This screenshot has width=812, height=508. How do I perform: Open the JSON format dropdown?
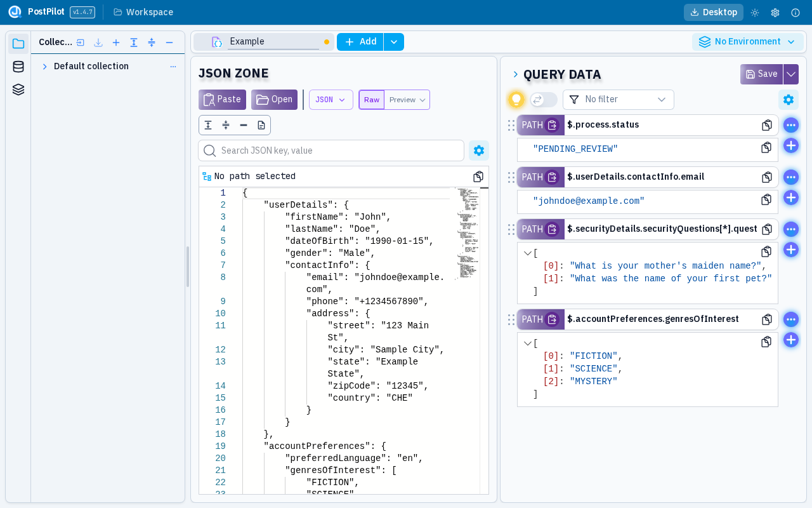(331, 100)
